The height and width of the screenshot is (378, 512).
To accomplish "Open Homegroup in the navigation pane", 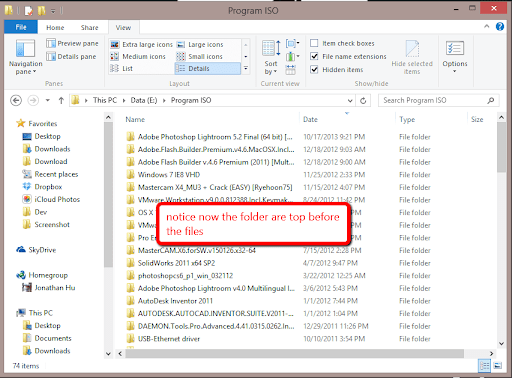I will coord(42,275).
